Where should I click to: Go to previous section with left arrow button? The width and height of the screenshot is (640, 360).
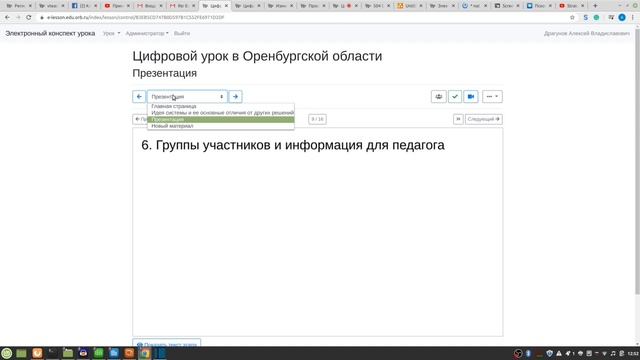coord(139,97)
